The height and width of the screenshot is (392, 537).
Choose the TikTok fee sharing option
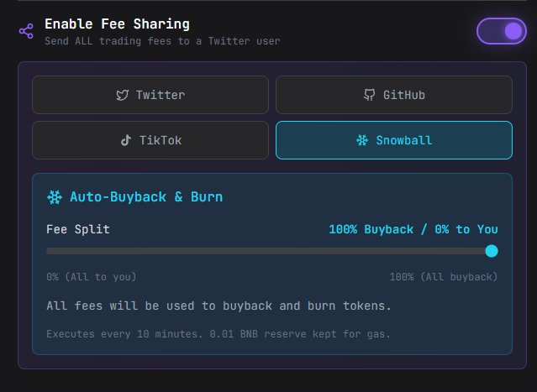pos(150,140)
